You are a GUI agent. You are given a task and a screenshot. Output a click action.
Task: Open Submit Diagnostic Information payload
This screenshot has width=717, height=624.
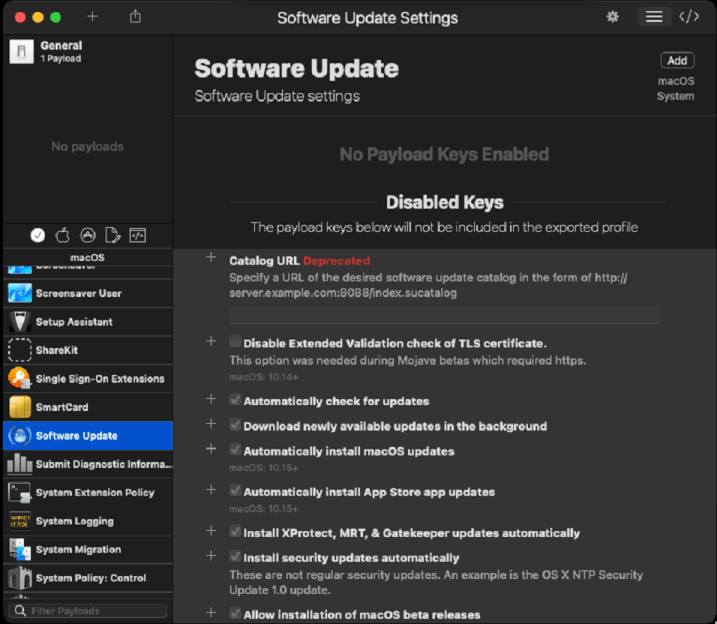[88, 464]
